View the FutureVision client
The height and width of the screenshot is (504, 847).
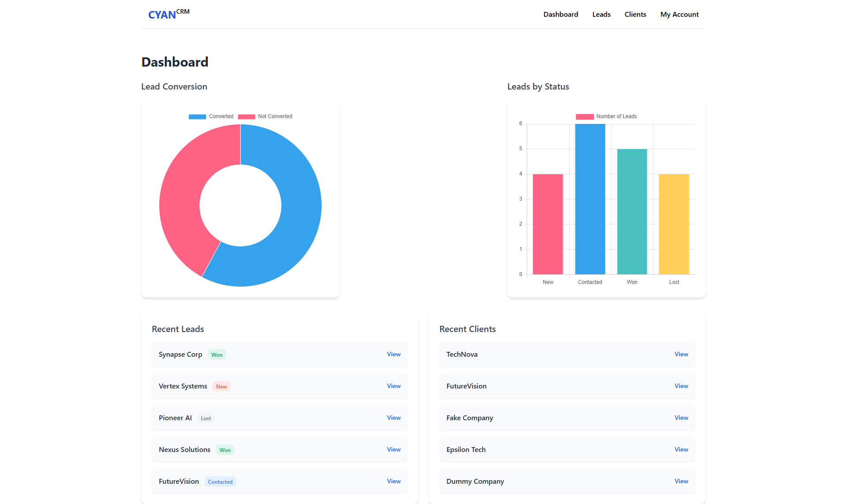click(681, 386)
